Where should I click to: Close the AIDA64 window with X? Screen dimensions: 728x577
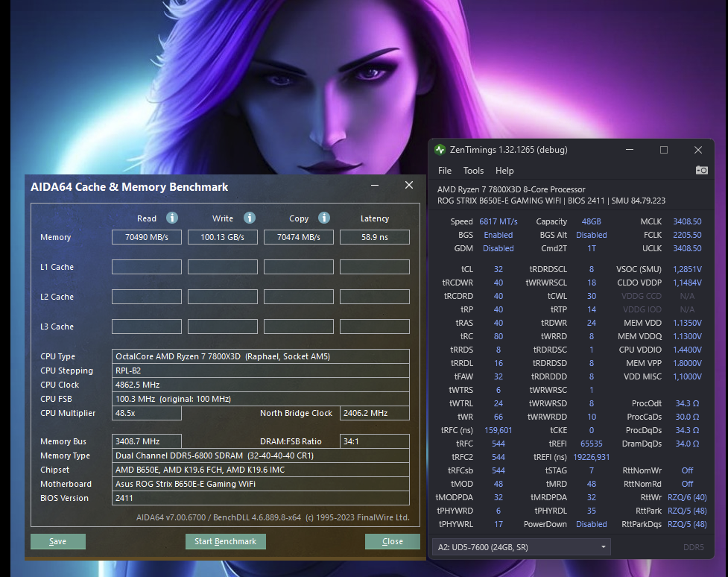(x=409, y=185)
